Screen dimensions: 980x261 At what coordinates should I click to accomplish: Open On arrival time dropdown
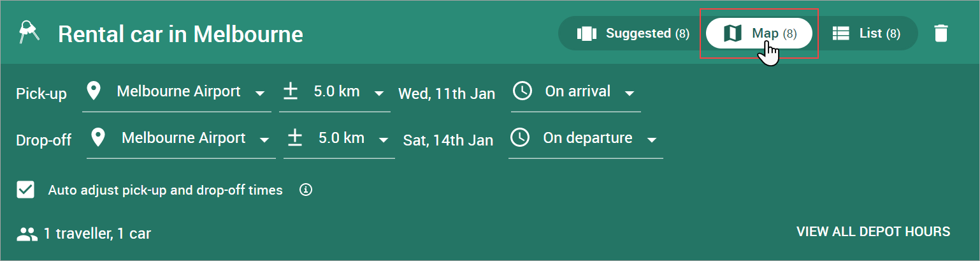pyautogui.click(x=576, y=93)
